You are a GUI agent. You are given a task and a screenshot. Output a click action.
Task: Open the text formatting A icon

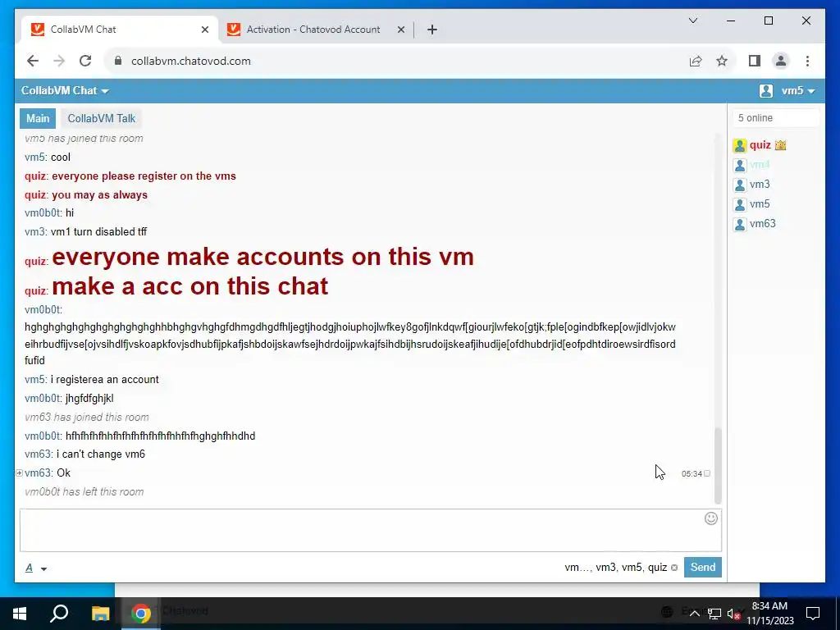[x=29, y=568]
